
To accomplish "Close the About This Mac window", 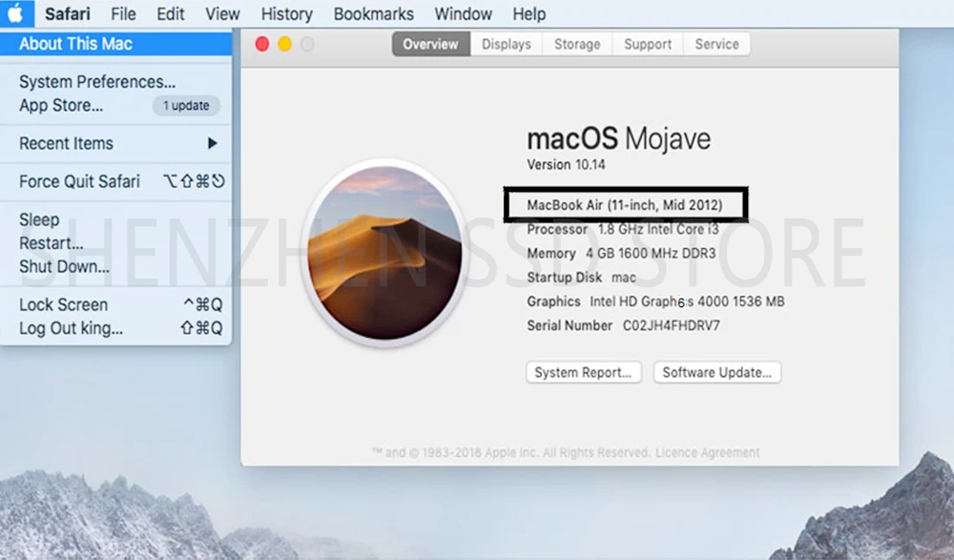I will 262,45.
